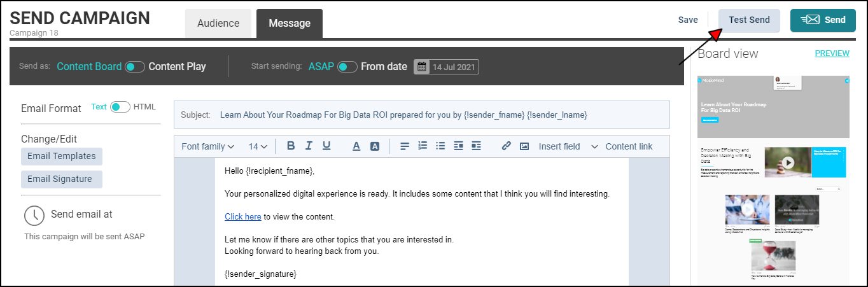868x287 pixels.
Task: Click the Test Send button
Action: (749, 20)
